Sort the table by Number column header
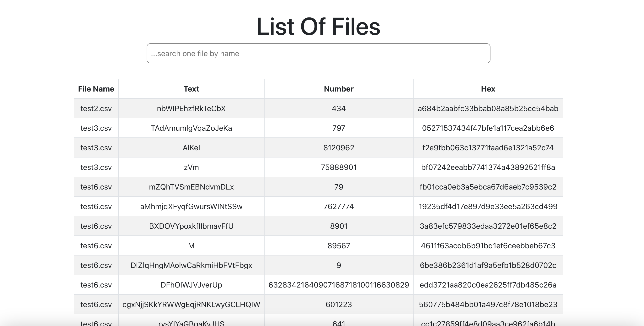The height and width of the screenshot is (326, 644). tap(338, 89)
